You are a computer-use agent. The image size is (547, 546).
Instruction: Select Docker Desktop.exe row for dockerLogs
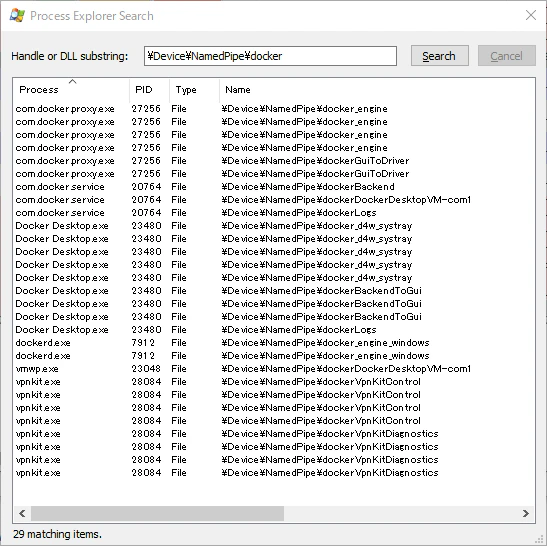(x=274, y=329)
